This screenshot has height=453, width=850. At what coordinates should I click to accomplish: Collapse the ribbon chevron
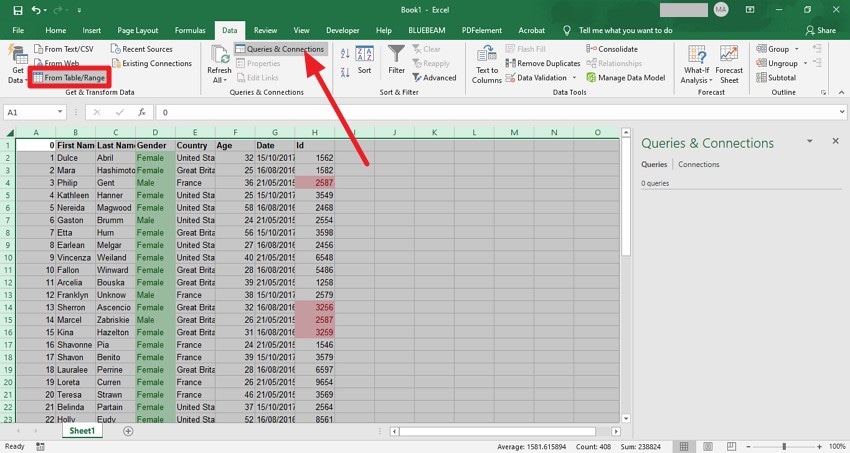pyautogui.click(x=841, y=92)
